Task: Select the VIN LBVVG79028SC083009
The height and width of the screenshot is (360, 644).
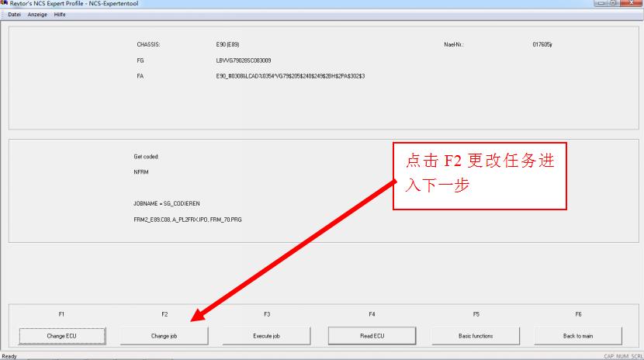Action: pos(244,61)
